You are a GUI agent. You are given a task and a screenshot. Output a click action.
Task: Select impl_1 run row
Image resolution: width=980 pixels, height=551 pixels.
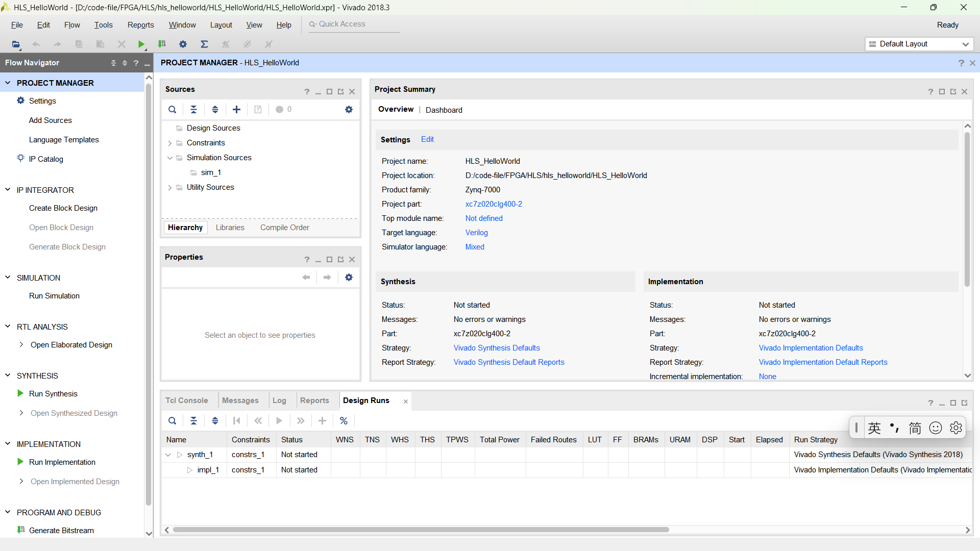click(567, 470)
